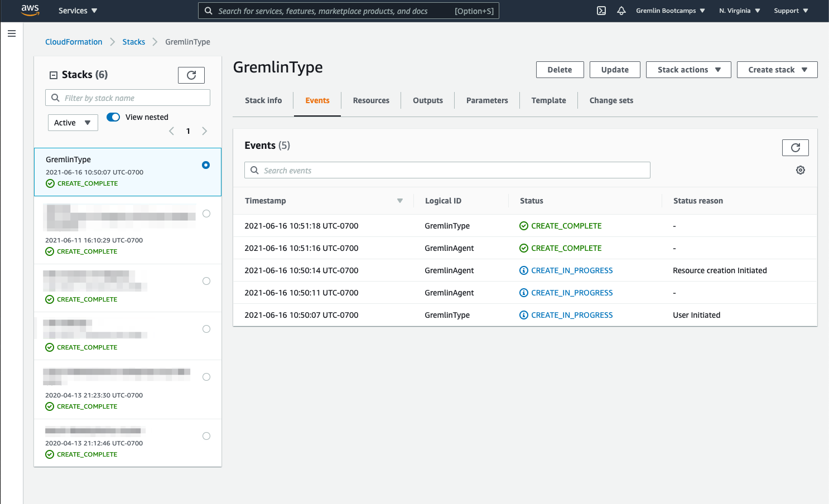The height and width of the screenshot is (504, 829).
Task: Click the Status reason column header
Action: click(698, 201)
